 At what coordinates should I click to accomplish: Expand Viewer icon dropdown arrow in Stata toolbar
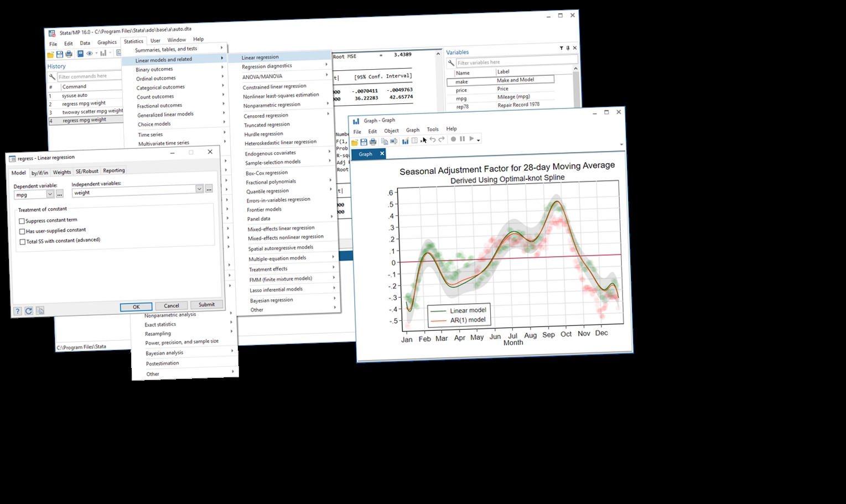96,53
